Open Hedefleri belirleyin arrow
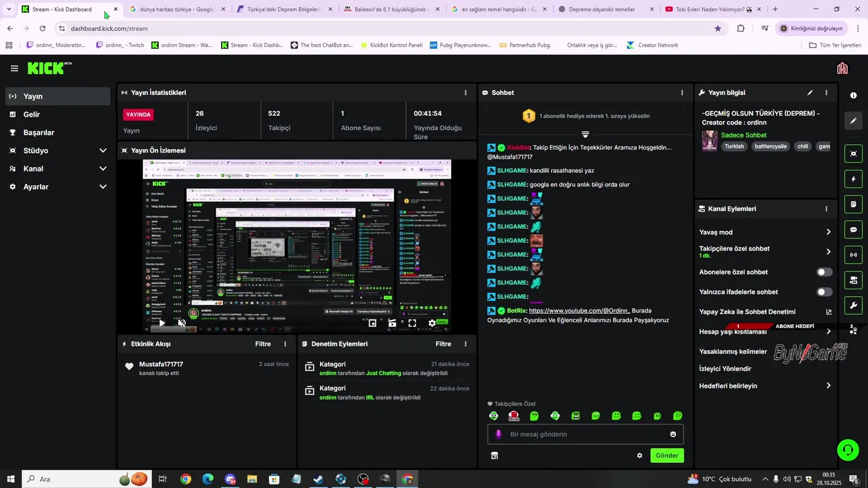 [x=828, y=386]
